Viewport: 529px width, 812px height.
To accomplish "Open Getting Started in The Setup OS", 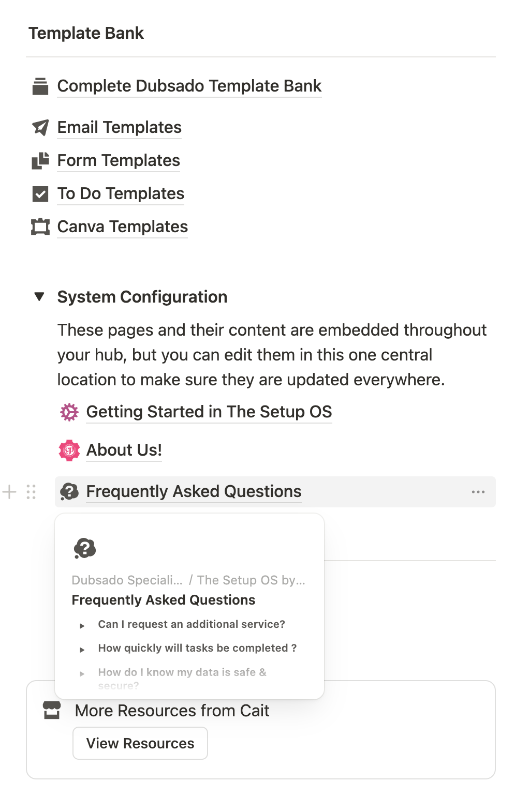I will [x=209, y=412].
